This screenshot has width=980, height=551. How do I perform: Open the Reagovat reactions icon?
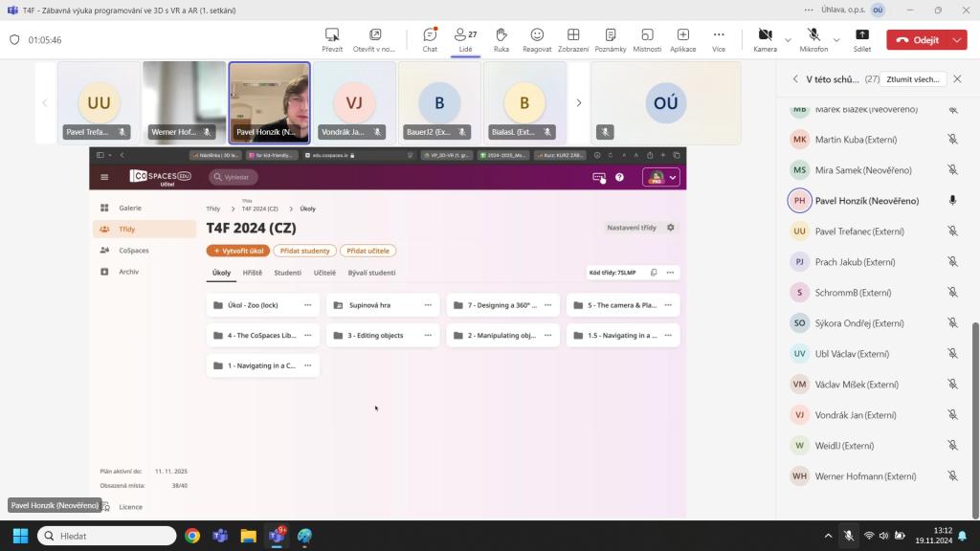pyautogui.click(x=537, y=39)
